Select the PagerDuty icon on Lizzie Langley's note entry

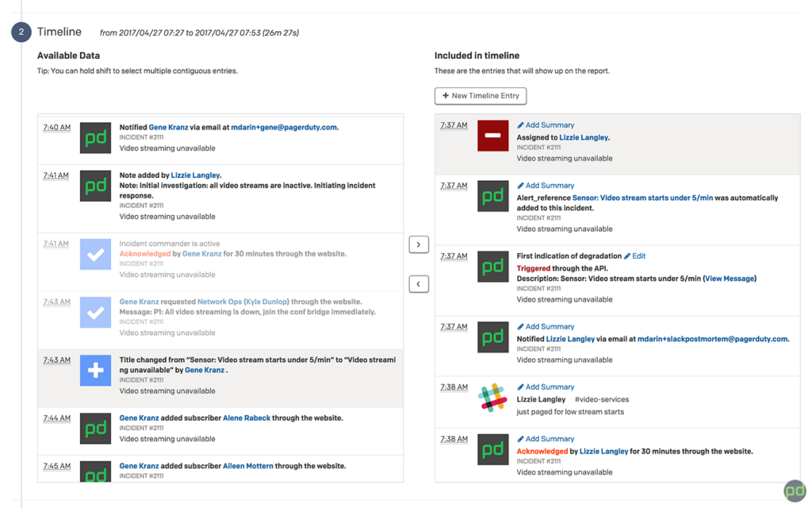(95, 186)
